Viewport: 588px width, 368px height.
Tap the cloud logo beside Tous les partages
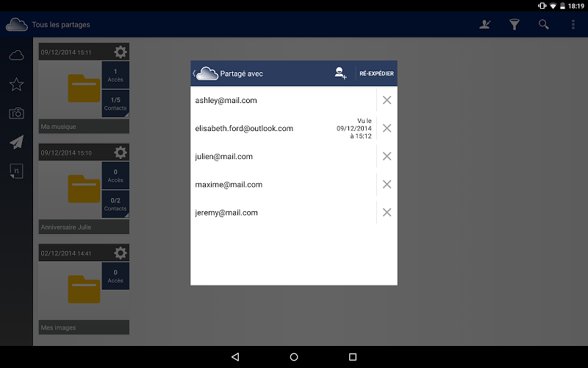pyautogui.click(x=16, y=25)
